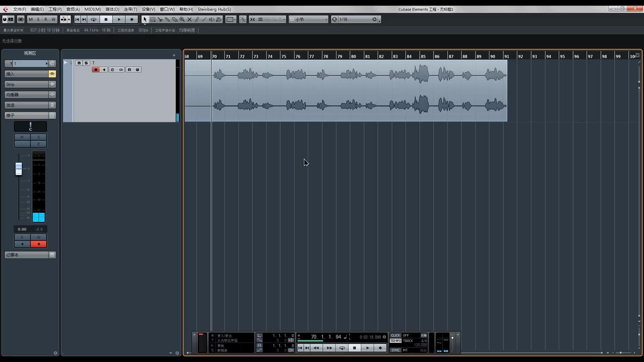The height and width of the screenshot is (362, 644).
Task: Toggle Solo on track 1
Action: [x=86, y=63]
